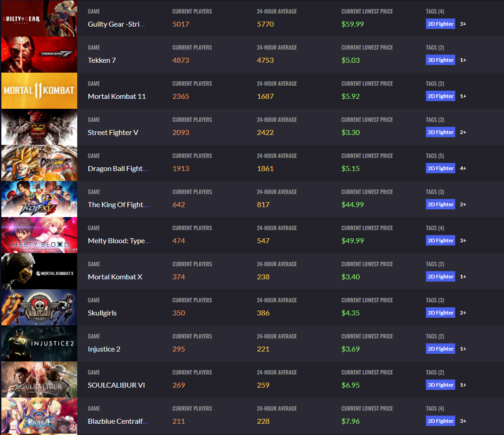Expand the 4+ tags on Dragon Ball row
Viewport: 504px width, 435px height.
463,168
